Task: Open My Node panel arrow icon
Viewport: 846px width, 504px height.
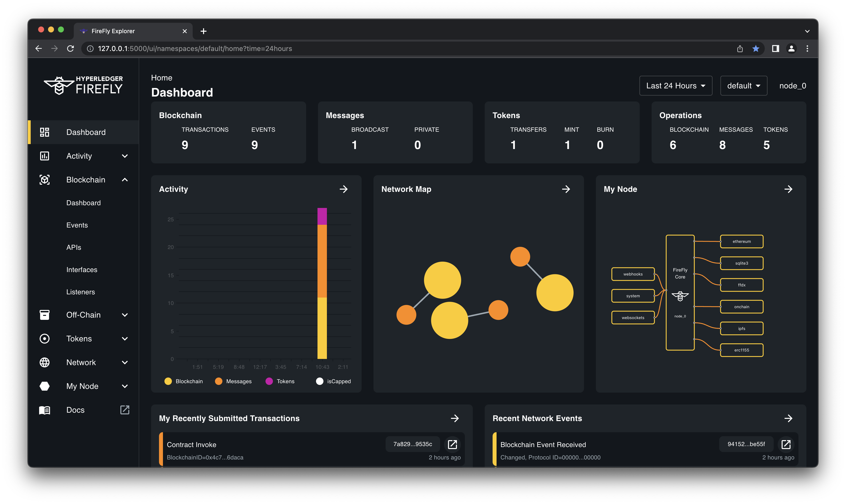Action: [x=788, y=189]
